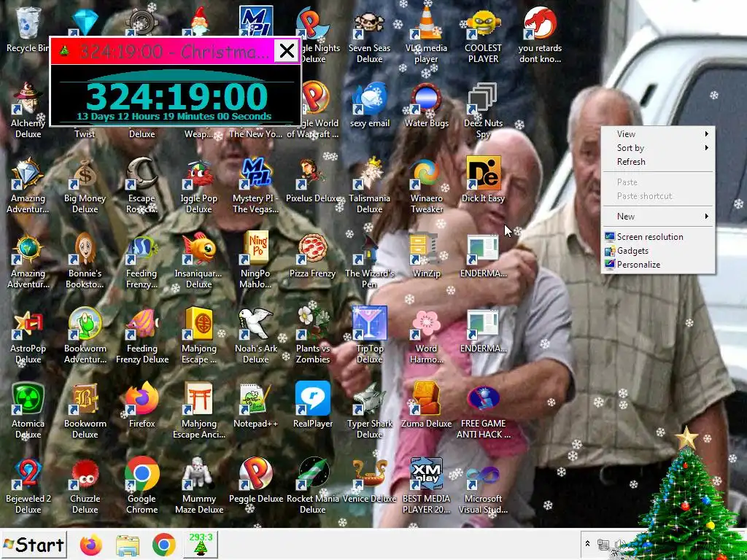
Task: Launch Insaniquarium Deluxe shortcut
Action: (x=198, y=260)
